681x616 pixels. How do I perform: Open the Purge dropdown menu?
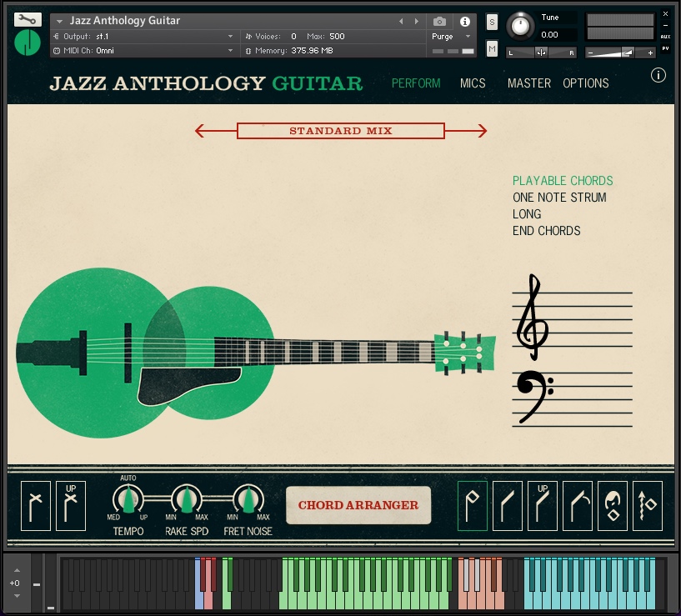451,37
